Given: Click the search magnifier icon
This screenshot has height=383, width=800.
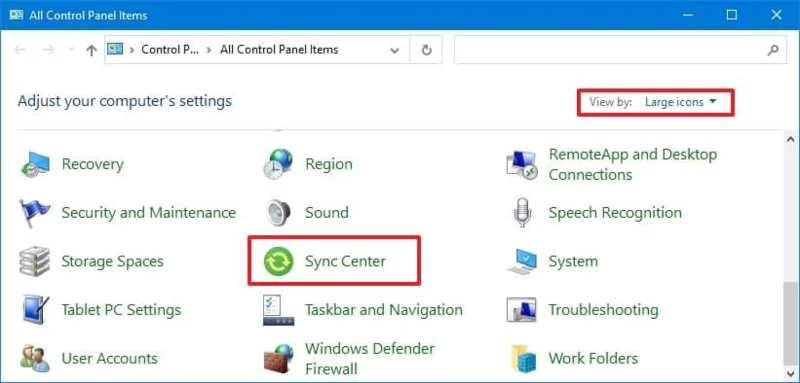Looking at the screenshot, I should [773, 50].
